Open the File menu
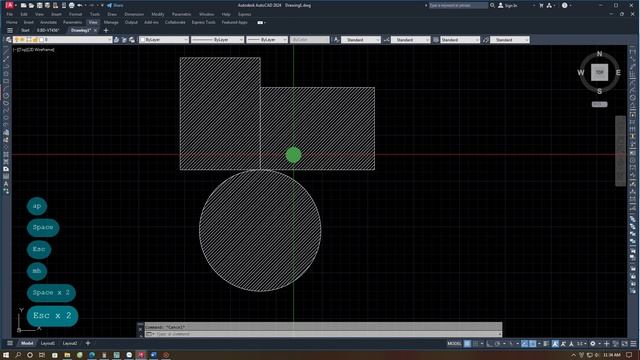640x360 pixels. coord(10,14)
